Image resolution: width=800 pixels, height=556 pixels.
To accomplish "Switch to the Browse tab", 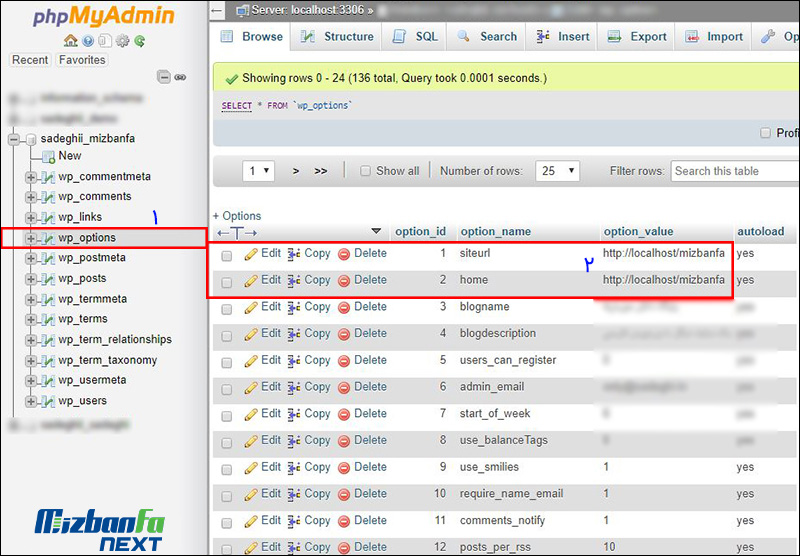I will (252, 37).
